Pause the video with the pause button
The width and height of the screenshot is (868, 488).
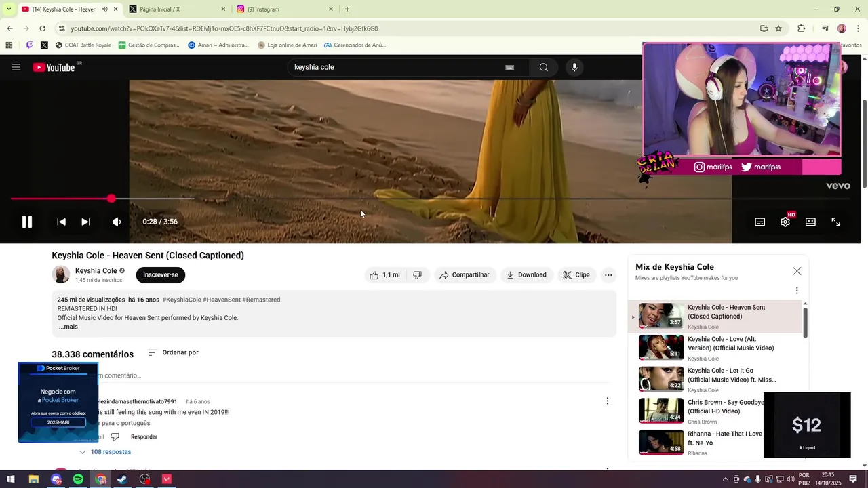[27, 222]
